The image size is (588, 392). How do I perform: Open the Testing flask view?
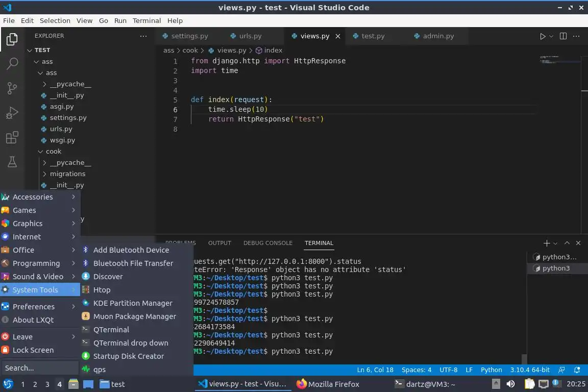pyautogui.click(x=12, y=162)
